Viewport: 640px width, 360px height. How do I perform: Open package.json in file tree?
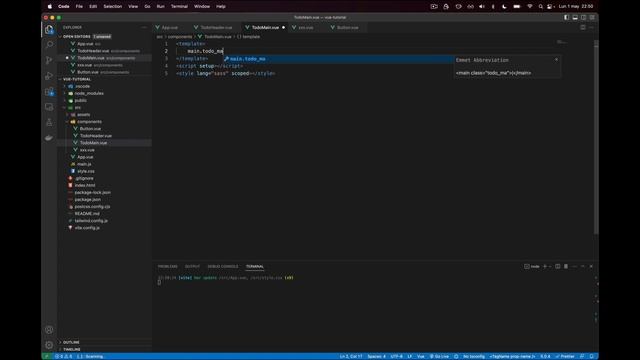click(87, 200)
